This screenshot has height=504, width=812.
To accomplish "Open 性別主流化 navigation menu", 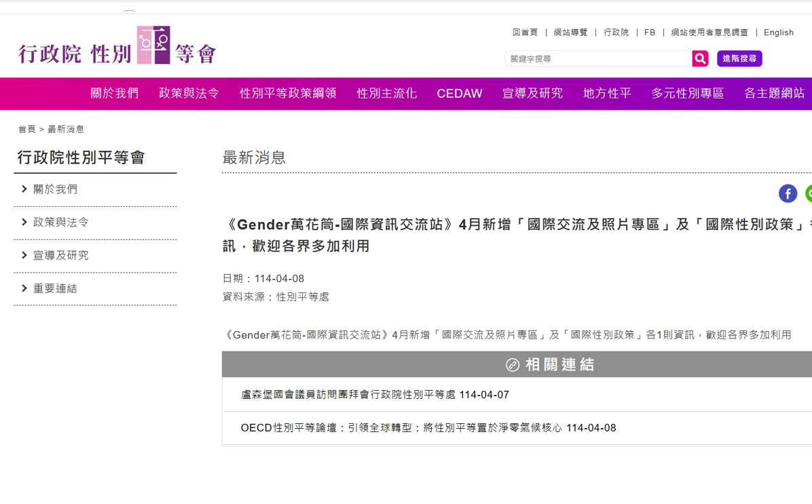I will point(386,94).
